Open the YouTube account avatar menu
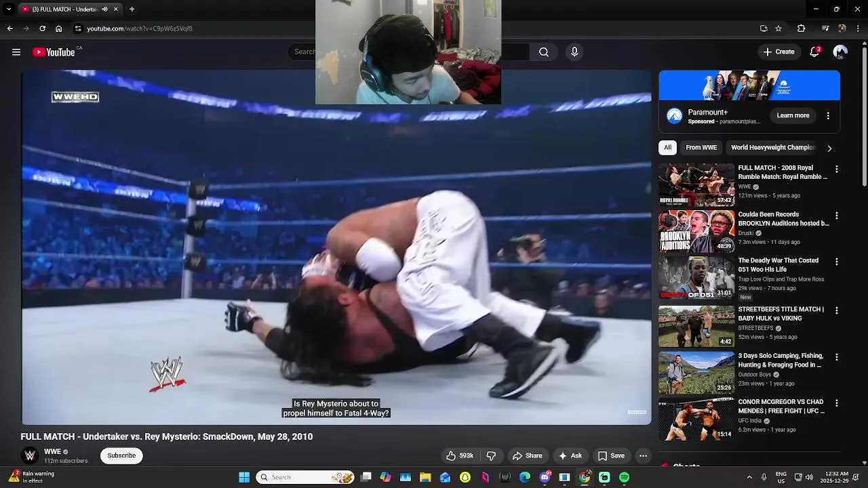The image size is (868, 488). [840, 52]
